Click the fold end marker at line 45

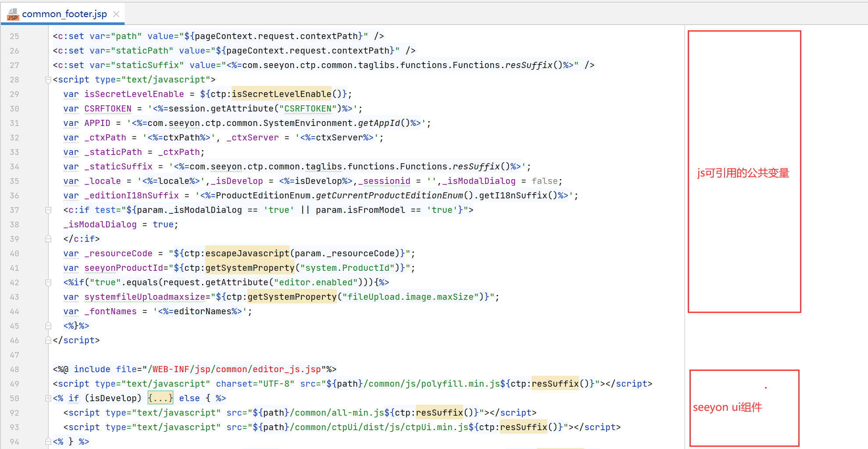pos(48,326)
